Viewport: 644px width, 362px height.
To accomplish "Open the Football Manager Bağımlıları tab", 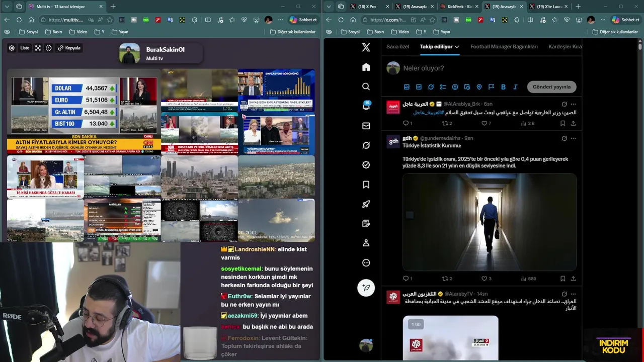I will point(504,46).
